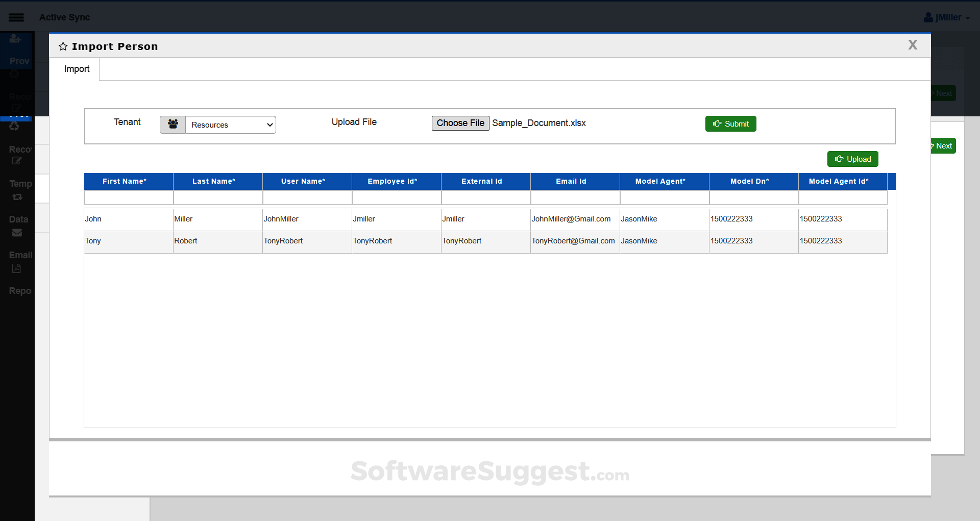Click the PDF file icon in the sidebar
The width and height of the screenshot is (980, 521).
(x=16, y=268)
